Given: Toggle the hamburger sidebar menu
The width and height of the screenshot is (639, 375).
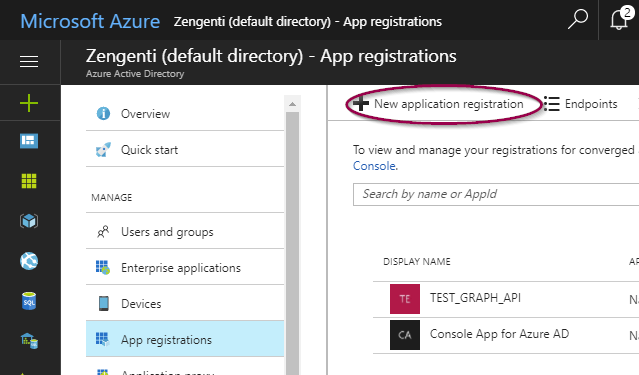Looking at the screenshot, I should 29,62.
